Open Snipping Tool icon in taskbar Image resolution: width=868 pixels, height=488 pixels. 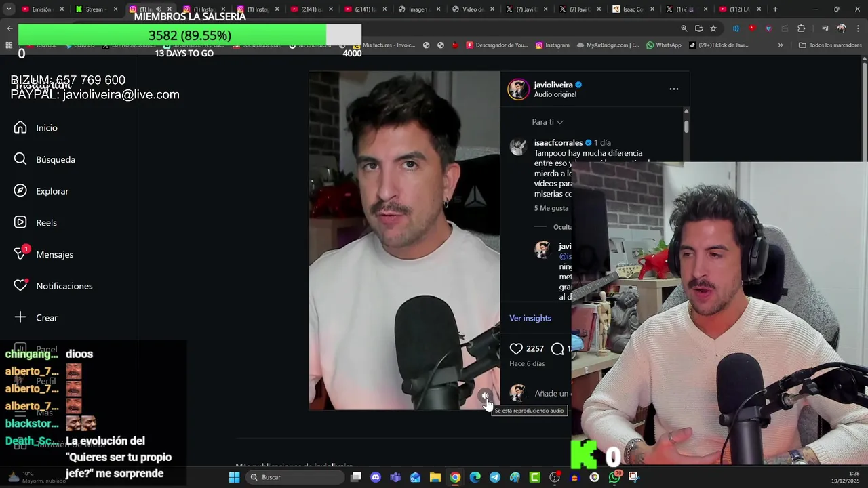click(633, 477)
